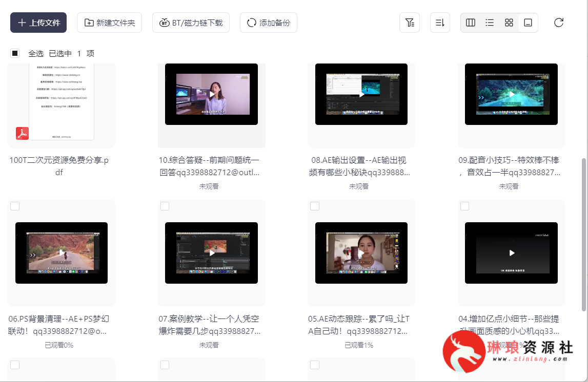Select the large thumbnail view icon

[x=528, y=23]
